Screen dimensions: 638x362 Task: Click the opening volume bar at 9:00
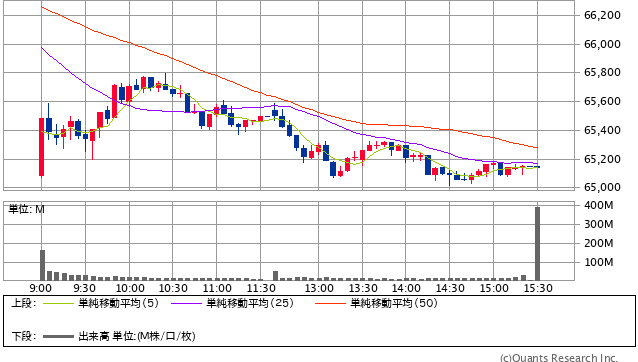(x=42, y=265)
